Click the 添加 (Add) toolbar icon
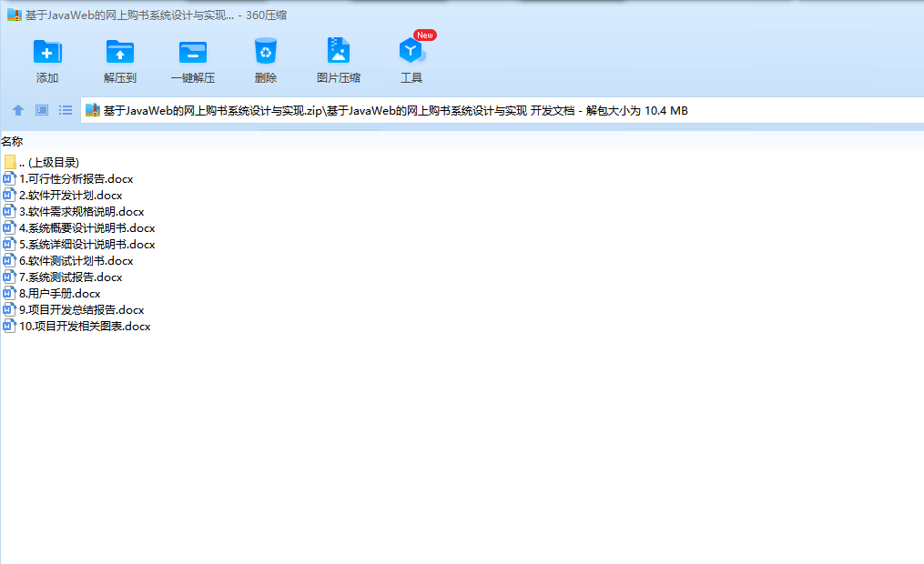The image size is (924, 564). 47,52
